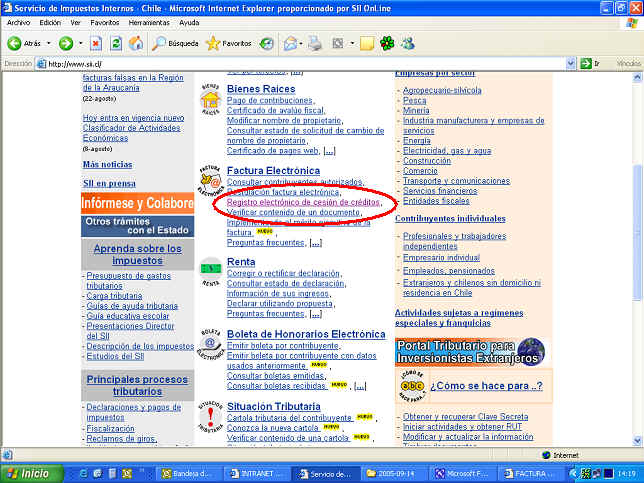Expand the address bar dropdown
The width and height of the screenshot is (644, 483).
pyautogui.click(x=570, y=63)
